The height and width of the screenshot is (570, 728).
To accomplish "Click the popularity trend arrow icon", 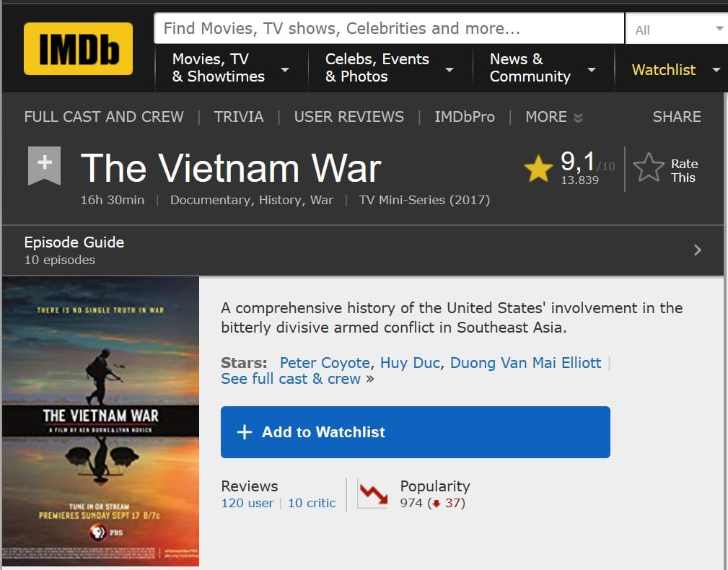I will pyautogui.click(x=373, y=494).
